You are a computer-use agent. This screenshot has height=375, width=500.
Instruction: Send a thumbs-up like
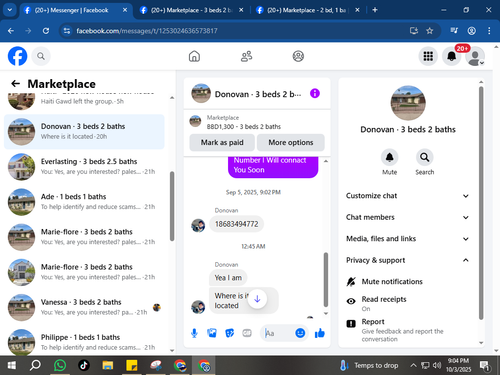pos(320,333)
